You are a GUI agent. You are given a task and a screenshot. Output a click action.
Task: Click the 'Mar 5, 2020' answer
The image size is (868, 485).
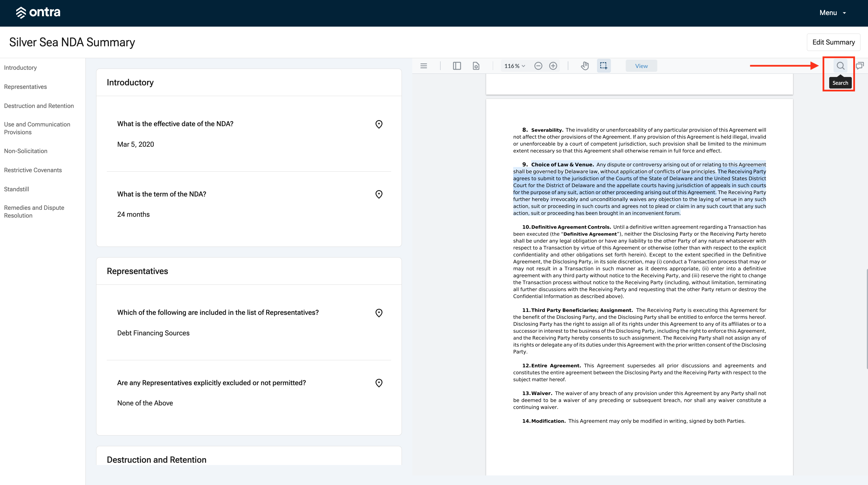click(135, 144)
